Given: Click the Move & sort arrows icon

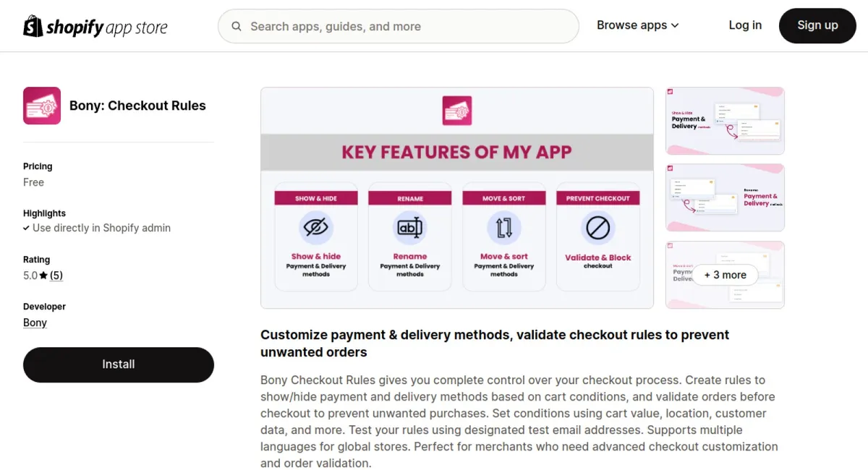Looking at the screenshot, I should (504, 228).
